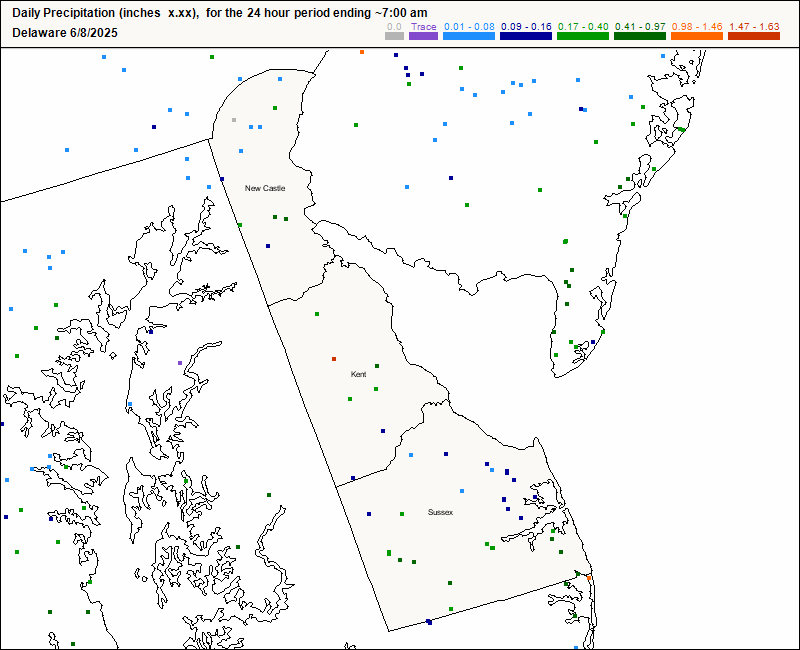Click the purple Trace station marker west of Delaware
Screen dimensions: 800x650
180,363
